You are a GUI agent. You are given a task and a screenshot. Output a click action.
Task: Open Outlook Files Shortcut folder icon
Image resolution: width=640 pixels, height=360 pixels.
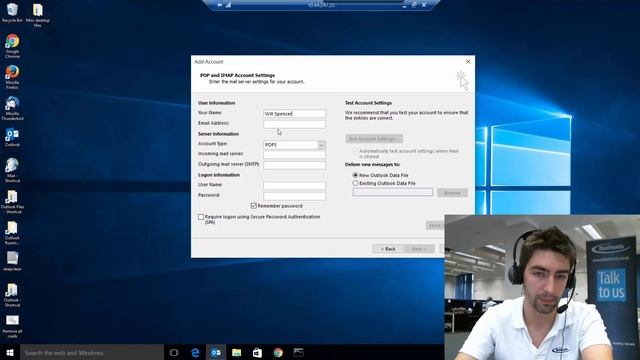(12, 202)
